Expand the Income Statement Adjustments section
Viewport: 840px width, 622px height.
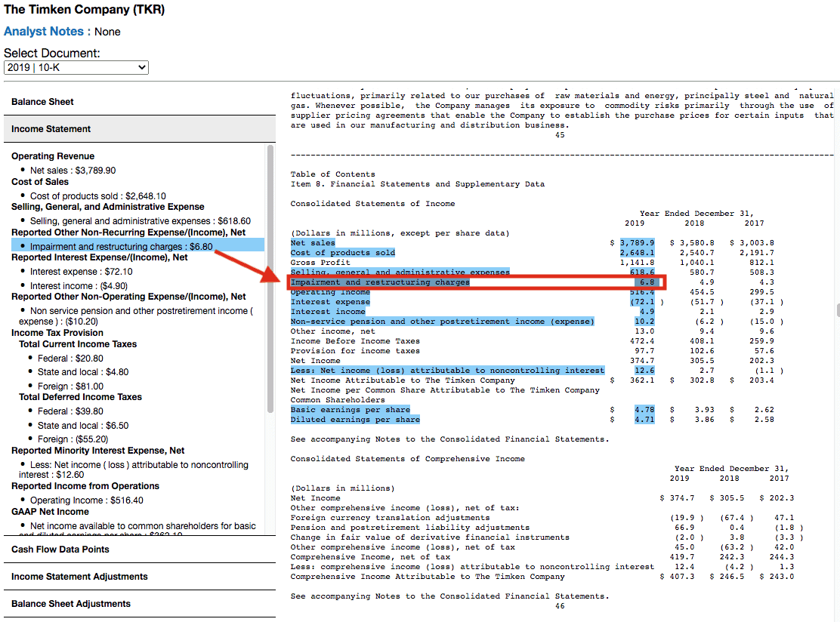tap(139, 577)
